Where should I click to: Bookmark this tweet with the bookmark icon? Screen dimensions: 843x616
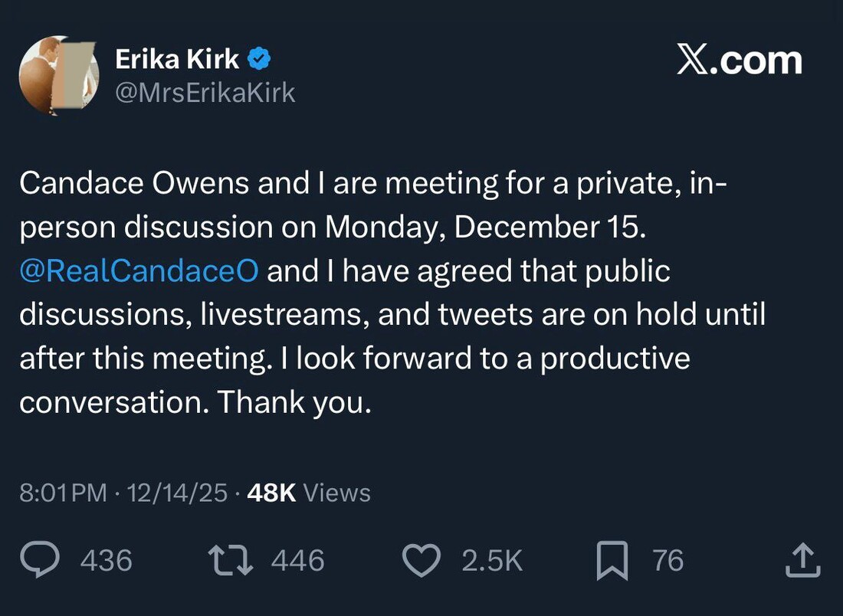[612, 560]
